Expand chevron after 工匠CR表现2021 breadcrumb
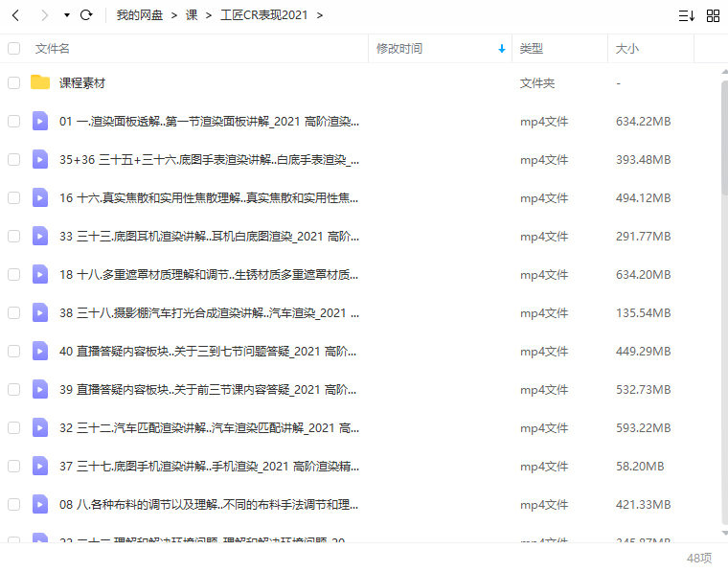The width and height of the screenshot is (728, 572). point(319,15)
